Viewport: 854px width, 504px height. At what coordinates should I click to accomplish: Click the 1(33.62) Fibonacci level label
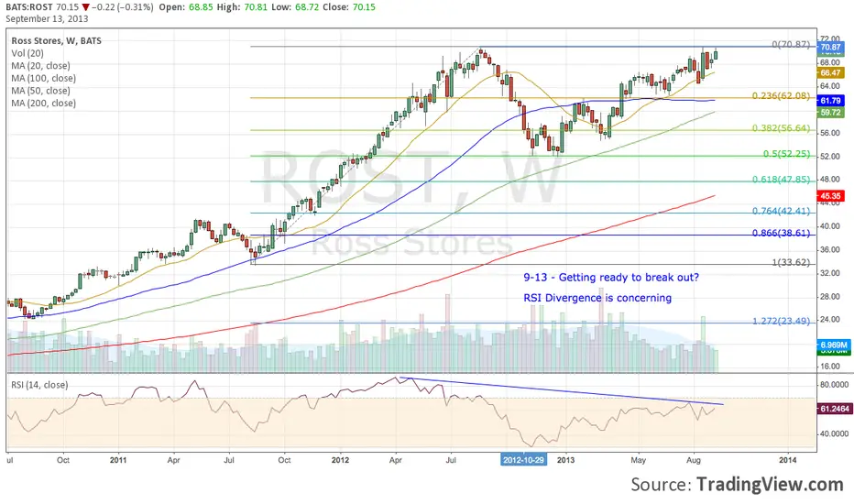[x=791, y=263]
